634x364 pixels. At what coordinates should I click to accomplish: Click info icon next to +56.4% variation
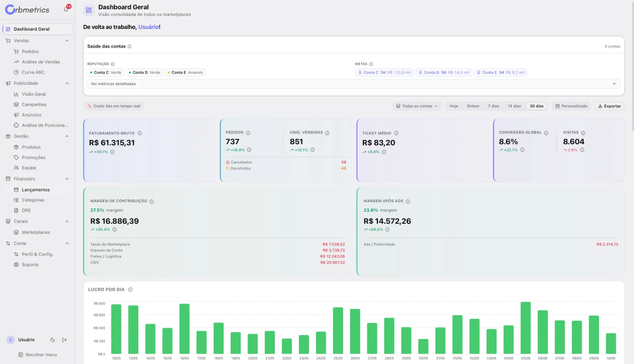[115, 229]
